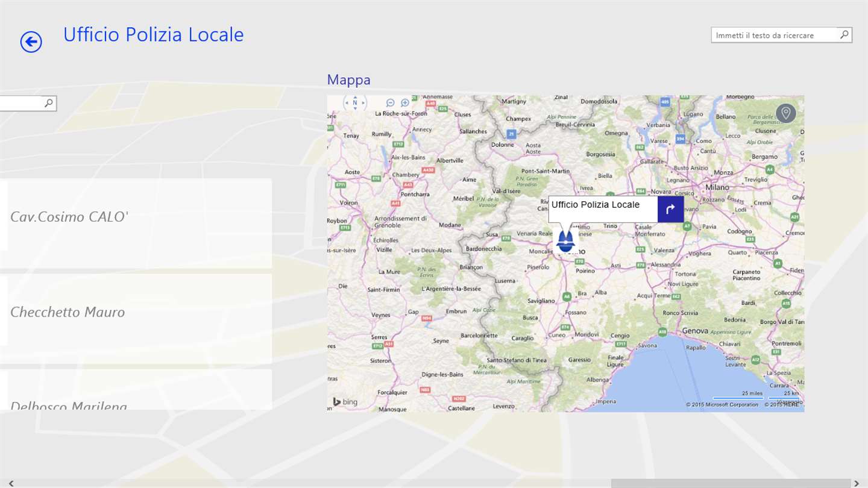
Task: Click the magnifier icon in the left search box
Action: tap(49, 103)
